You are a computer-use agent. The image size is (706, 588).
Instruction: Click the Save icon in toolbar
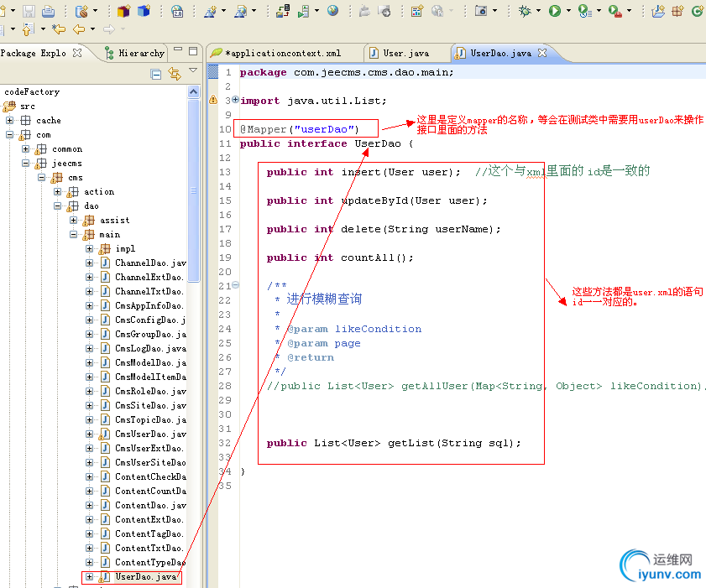29,11
